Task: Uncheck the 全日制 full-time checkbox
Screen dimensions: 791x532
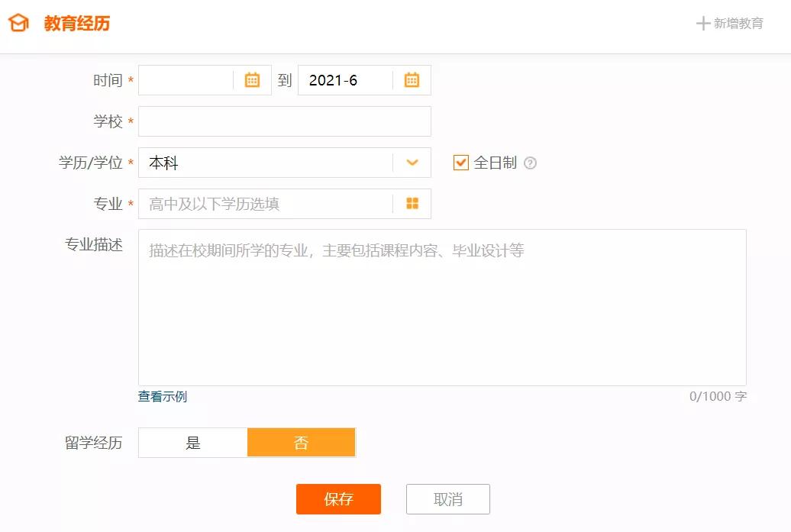Action: coord(460,162)
